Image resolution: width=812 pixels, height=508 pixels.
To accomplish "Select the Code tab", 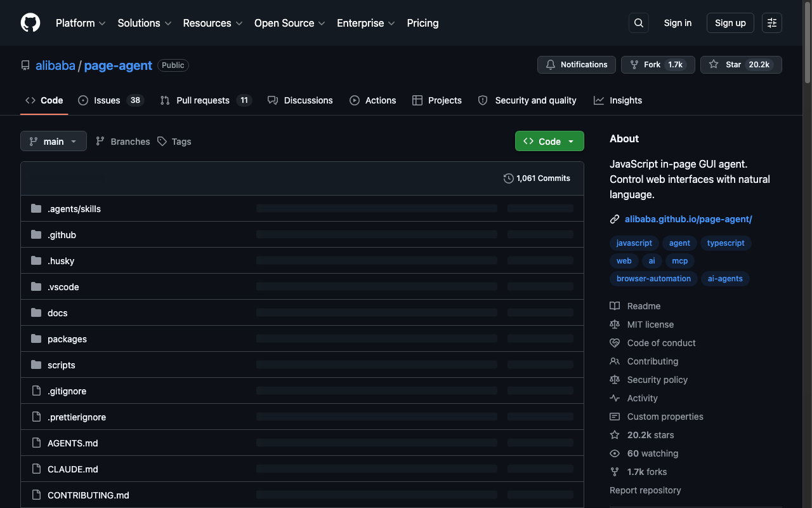I will 44,100.
